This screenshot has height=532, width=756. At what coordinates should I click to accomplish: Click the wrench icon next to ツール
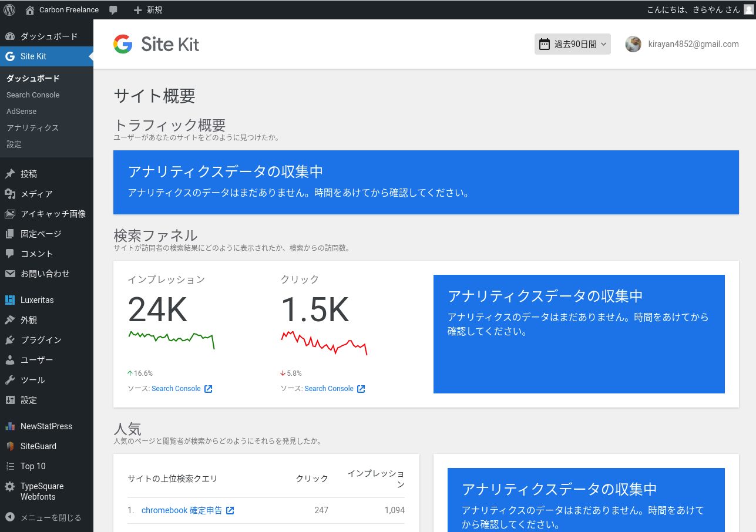(9, 380)
